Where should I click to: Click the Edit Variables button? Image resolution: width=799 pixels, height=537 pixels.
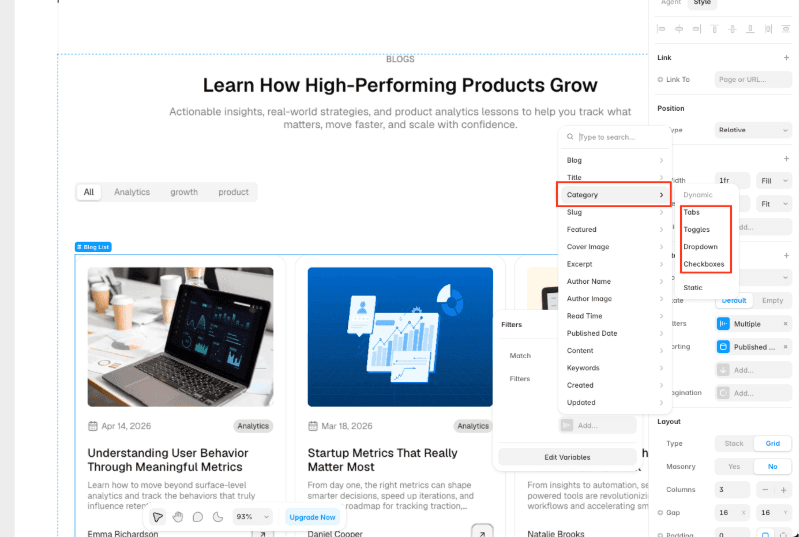pyautogui.click(x=567, y=457)
